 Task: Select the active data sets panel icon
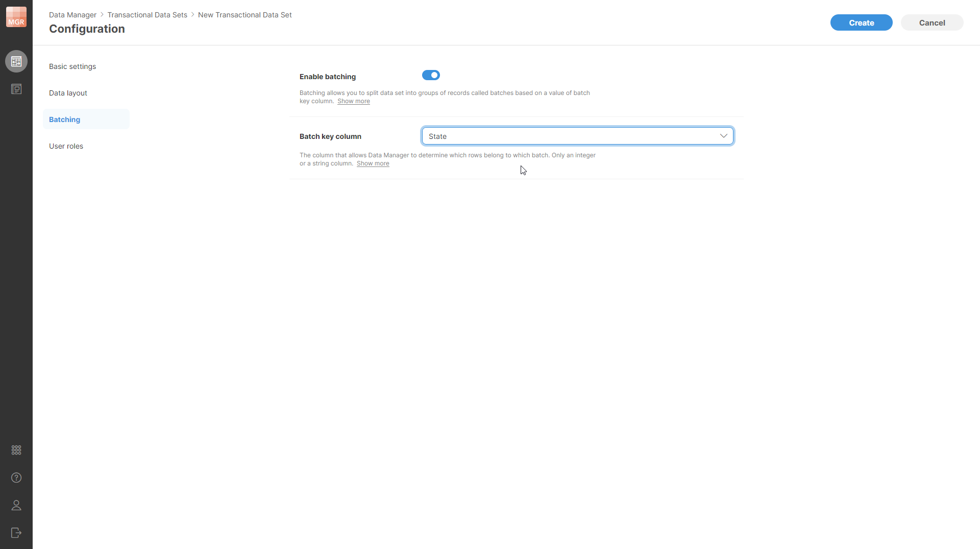point(16,61)
